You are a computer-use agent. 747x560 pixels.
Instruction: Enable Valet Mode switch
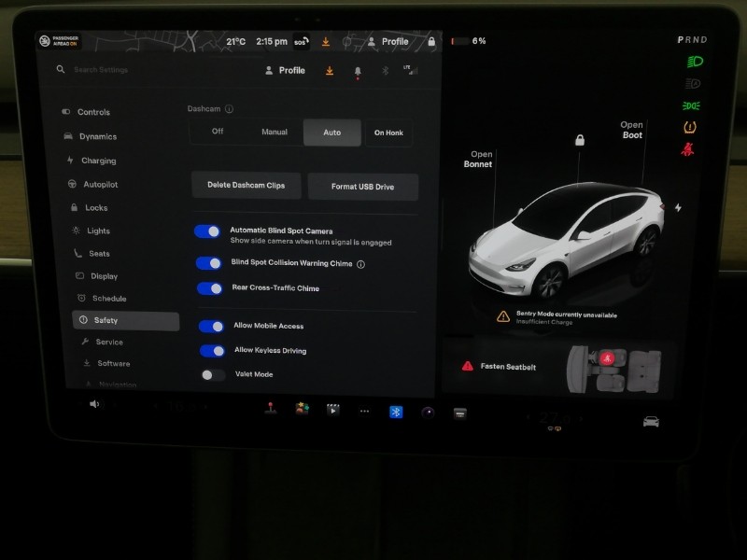213,375
